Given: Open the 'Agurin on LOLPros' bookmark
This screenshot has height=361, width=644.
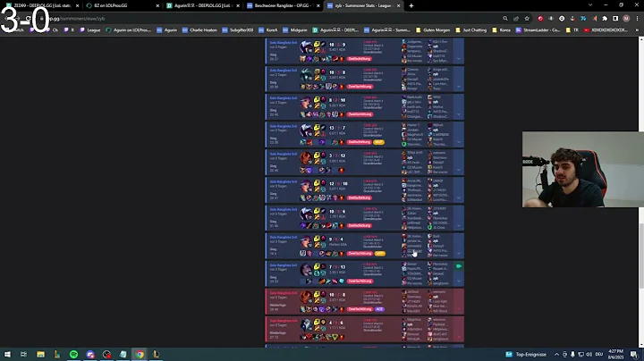Looking at the screenshot, I should tap(129, 30).
